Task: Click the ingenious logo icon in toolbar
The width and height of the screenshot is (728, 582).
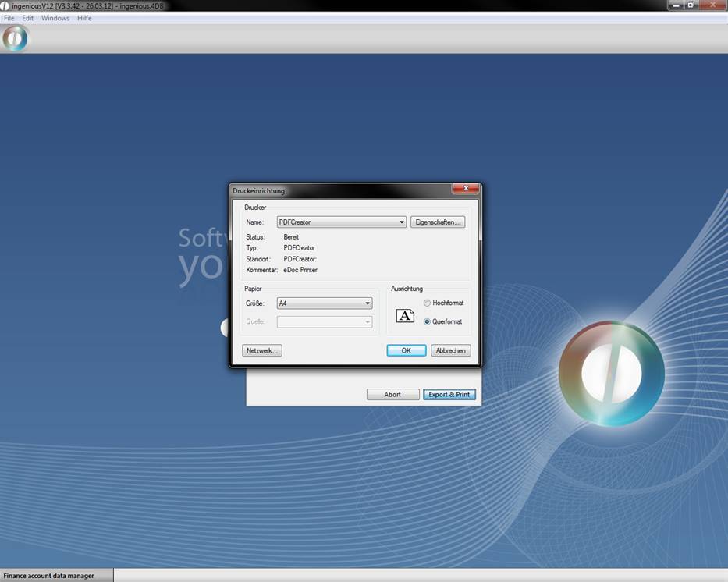Action: pos(15,38)
